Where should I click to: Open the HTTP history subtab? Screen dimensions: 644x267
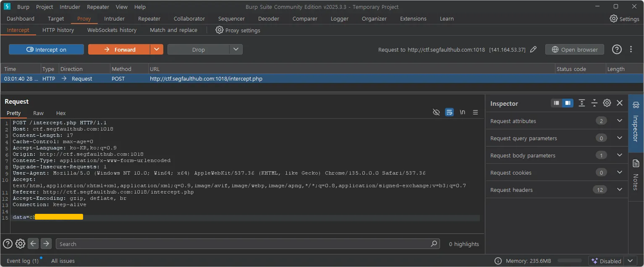pos(58,30)
